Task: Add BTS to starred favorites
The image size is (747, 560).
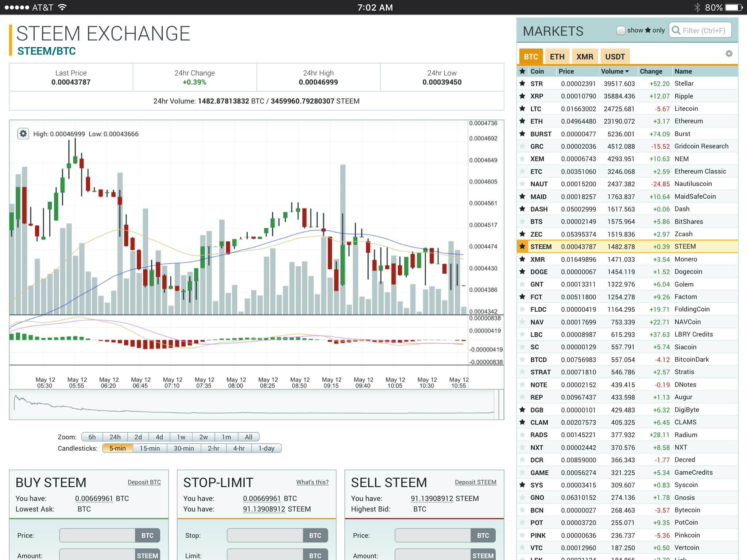Action: click(x=522, y=222)
